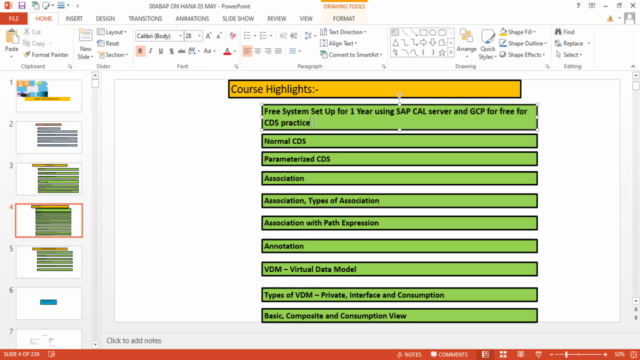Open PowerPoint Help question mark
The width and height of the screenshot is (640, 360).
pyautogui.click(x=578, y=6)
